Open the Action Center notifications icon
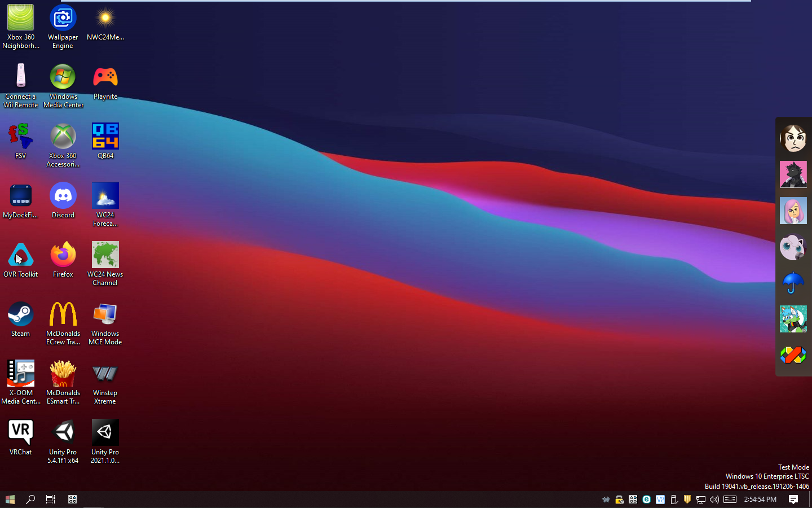812x508 pixels. 793,500
